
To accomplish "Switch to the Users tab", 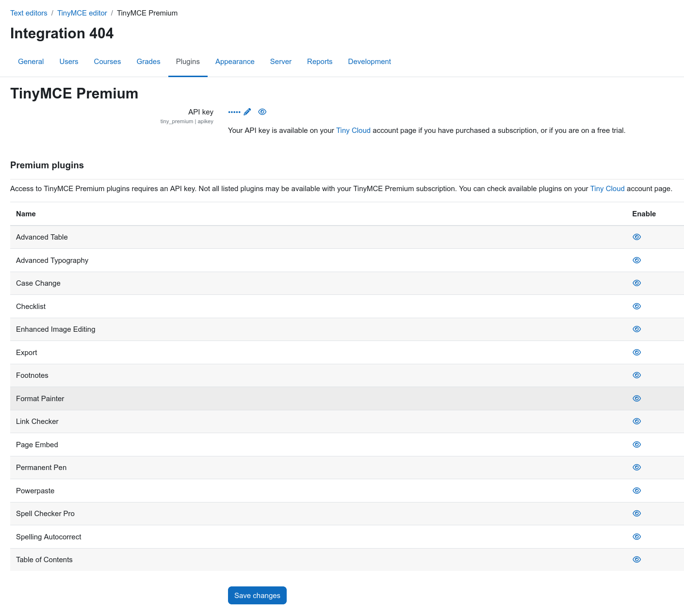I will point(69,62).
